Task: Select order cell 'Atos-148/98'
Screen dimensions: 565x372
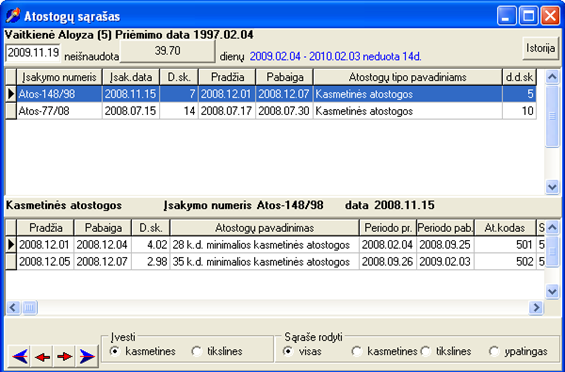Action: tap(59, 94)
